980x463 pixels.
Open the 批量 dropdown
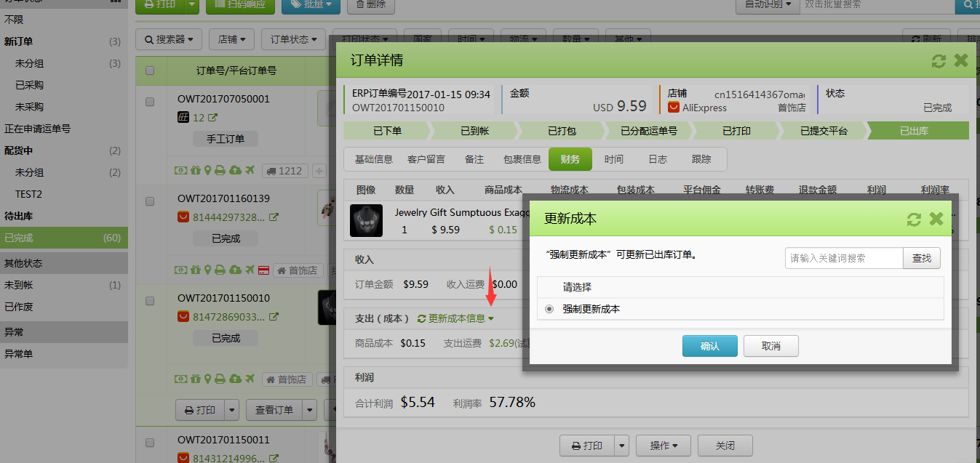tap(311, 4)
